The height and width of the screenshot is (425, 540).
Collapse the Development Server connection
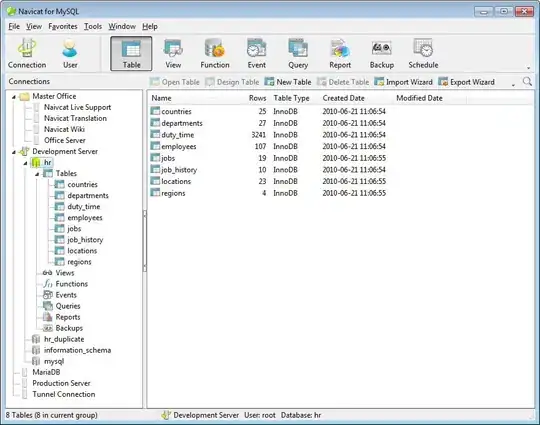[x=14, y=152]
